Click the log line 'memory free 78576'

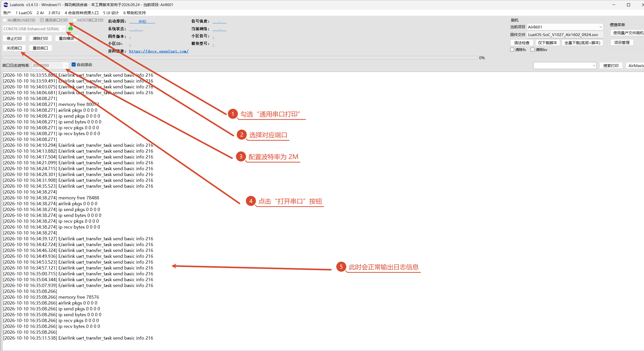[x=51, y=297]
